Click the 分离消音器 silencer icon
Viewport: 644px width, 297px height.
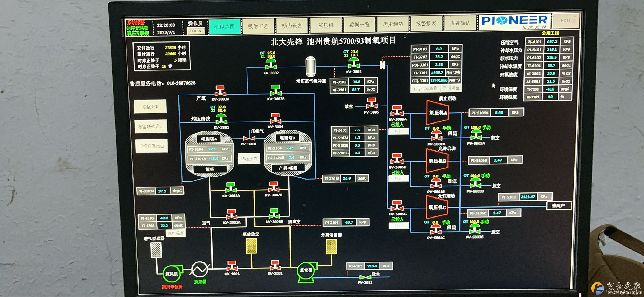coord(331,247)
